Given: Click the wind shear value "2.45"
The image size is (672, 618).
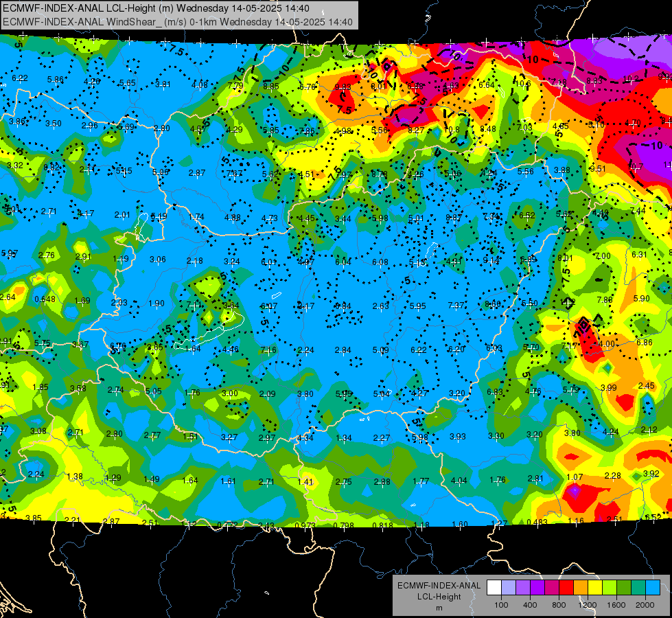Looking at the screenshot, I should (647, 386).
